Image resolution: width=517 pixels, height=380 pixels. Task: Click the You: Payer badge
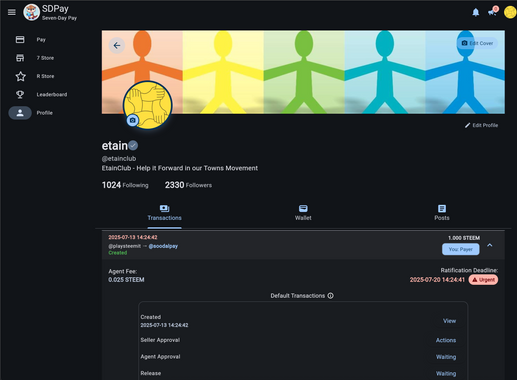tap(461, 249)
